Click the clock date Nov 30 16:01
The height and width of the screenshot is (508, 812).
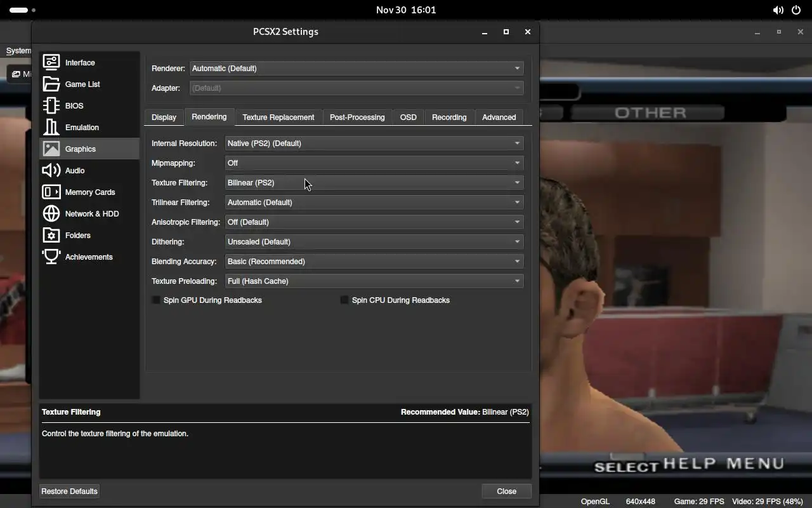[x=406, y=10]
